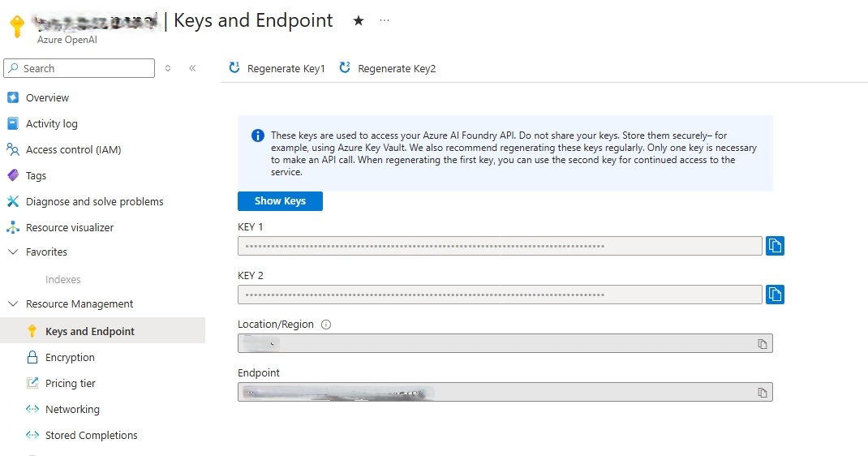
Task: Open Access control (IAM)
Action: (x=73, y=150)
